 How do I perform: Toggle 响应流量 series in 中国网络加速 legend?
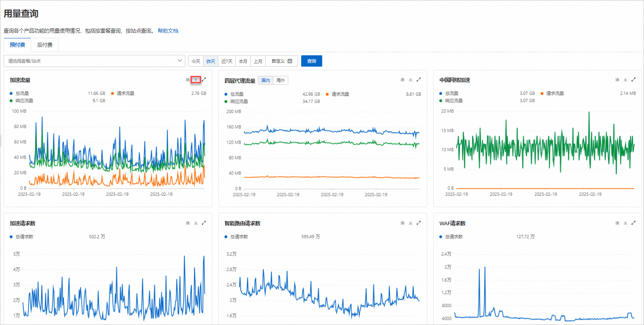tap(451, 101)
